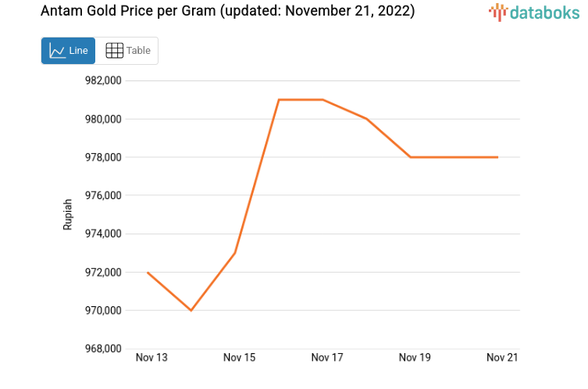Screen dimensions: 588x389
Task: Click the table grid icon
Action: [114, 51]
